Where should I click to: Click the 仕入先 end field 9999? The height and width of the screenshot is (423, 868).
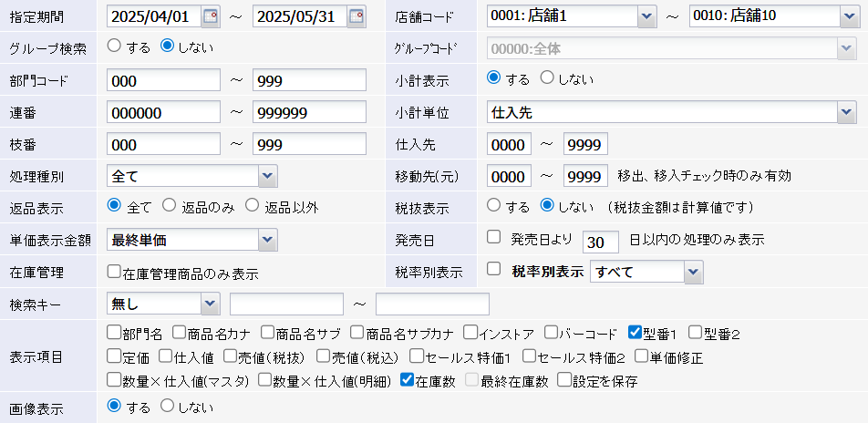(x=585, y=144)
